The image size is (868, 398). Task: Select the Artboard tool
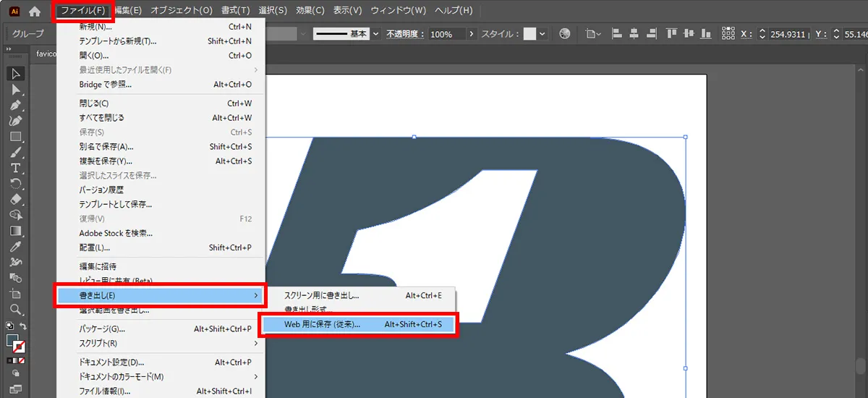pyautogui.click(x=16, y=294)
